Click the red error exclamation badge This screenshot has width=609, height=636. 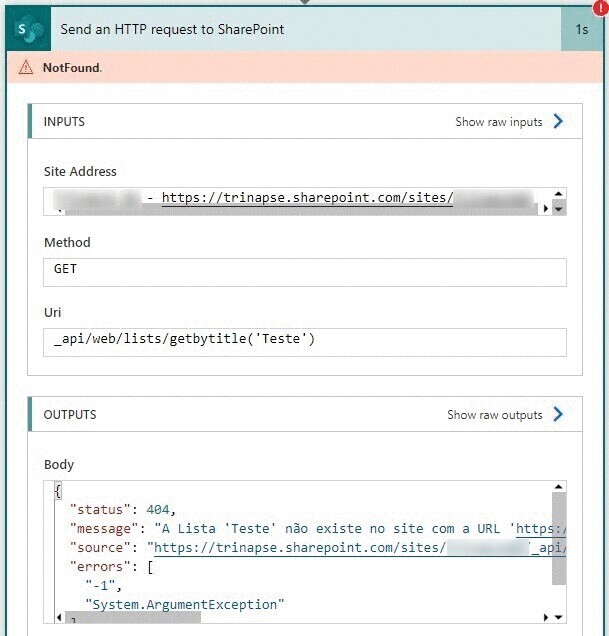click(x=600, y=8)
